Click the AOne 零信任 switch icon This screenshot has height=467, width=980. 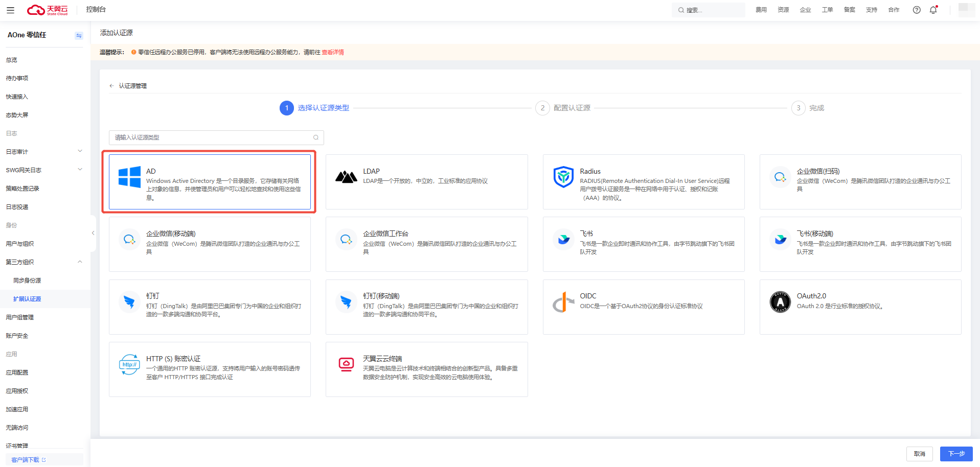pyautogui.click(x=79, y=35)
